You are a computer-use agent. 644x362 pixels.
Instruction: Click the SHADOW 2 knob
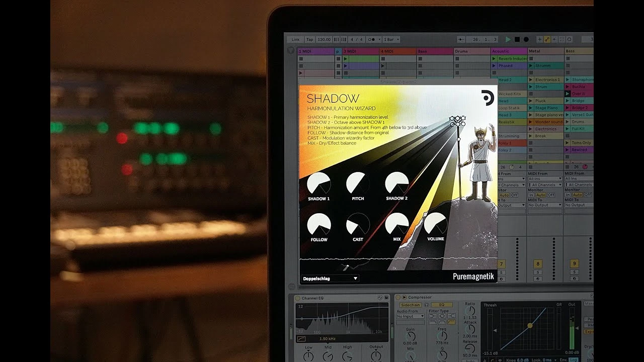tap(397, 184)
